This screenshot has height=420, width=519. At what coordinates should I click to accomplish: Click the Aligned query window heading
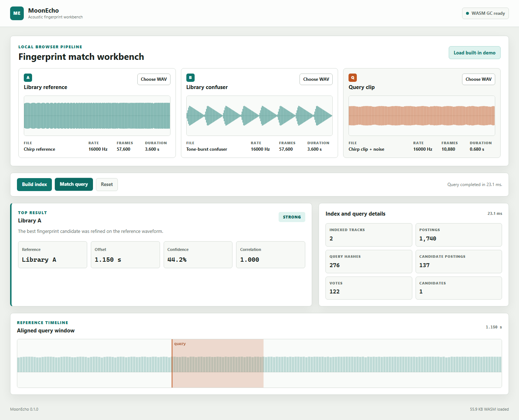click(x=46, y=331)
